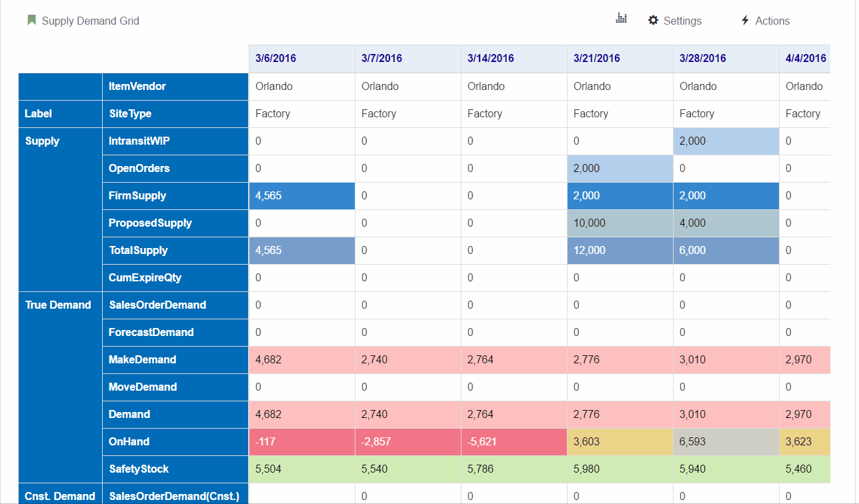The height and width of the screenshot is (504, 859).
Task: Click the 12,000 TotalSupply cell
Action: [620, 251]
